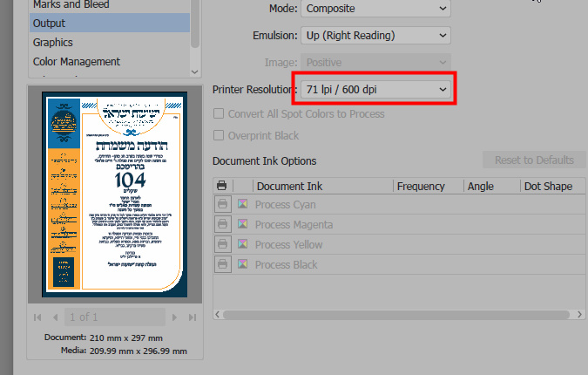The height and width of the screenshot is (375, 588).
Task: Click the print preview thumbnail
Action: tap(115, 194)
